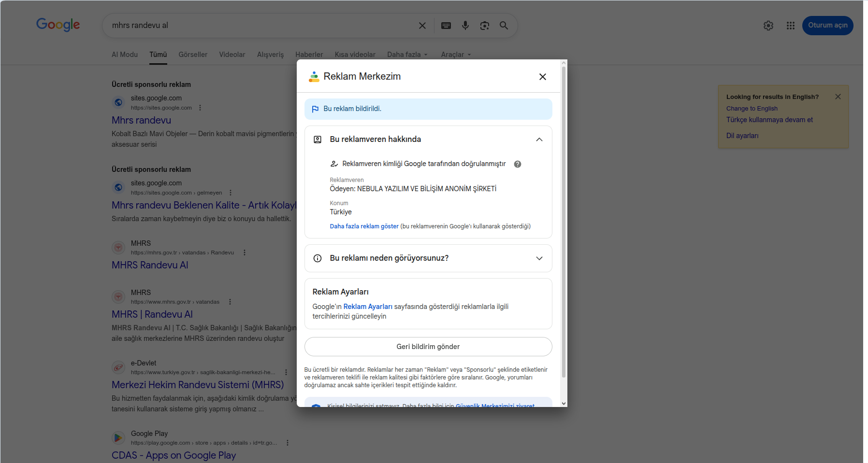
Task: Submit search with the magnifier icon
Action: 504,26
